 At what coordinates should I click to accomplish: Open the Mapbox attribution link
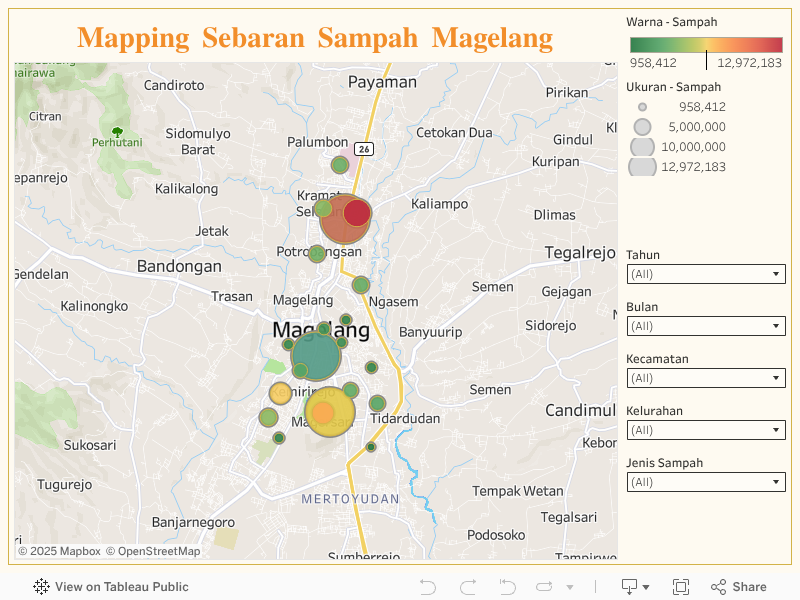point(60,551)
